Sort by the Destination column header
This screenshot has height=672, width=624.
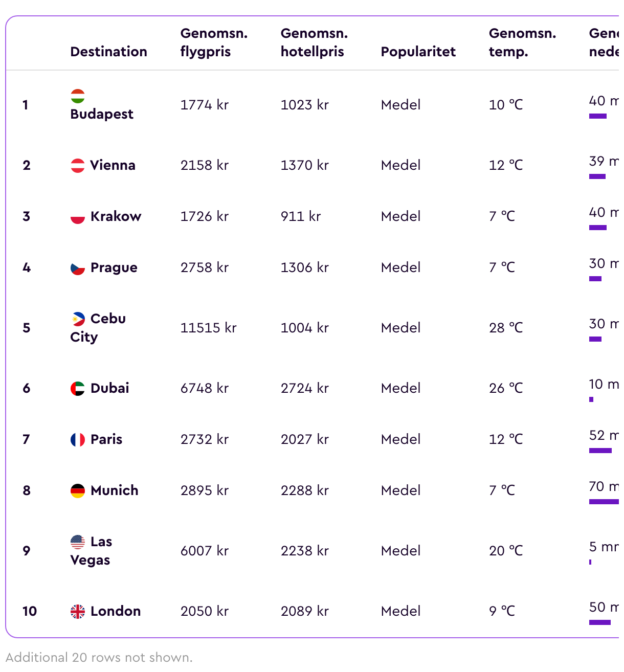(x=109, y=52)
